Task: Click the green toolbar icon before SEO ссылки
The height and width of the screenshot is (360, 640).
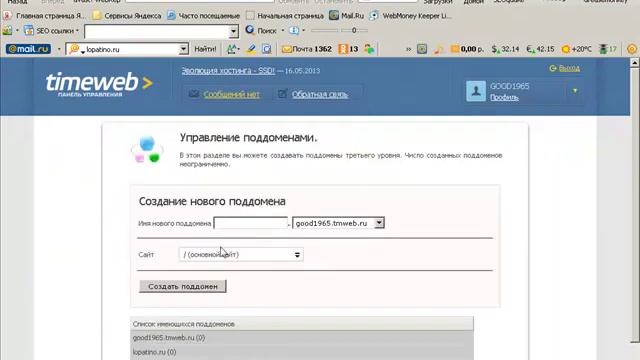Action: pos(7,31)
